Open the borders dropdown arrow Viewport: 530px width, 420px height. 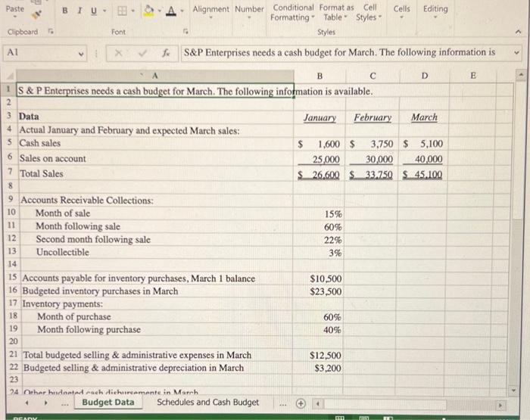coord(132,11)
